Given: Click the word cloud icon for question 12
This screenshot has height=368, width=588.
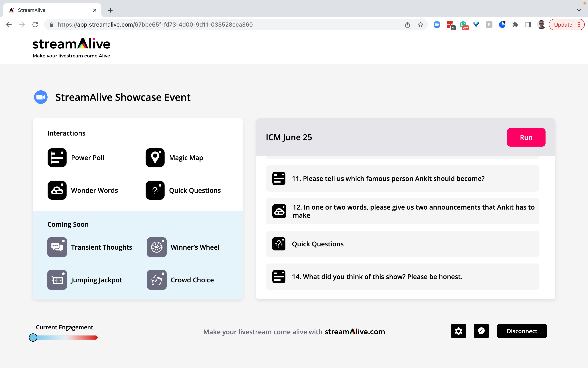Looking at the screenshot, I should click(279, 211).
